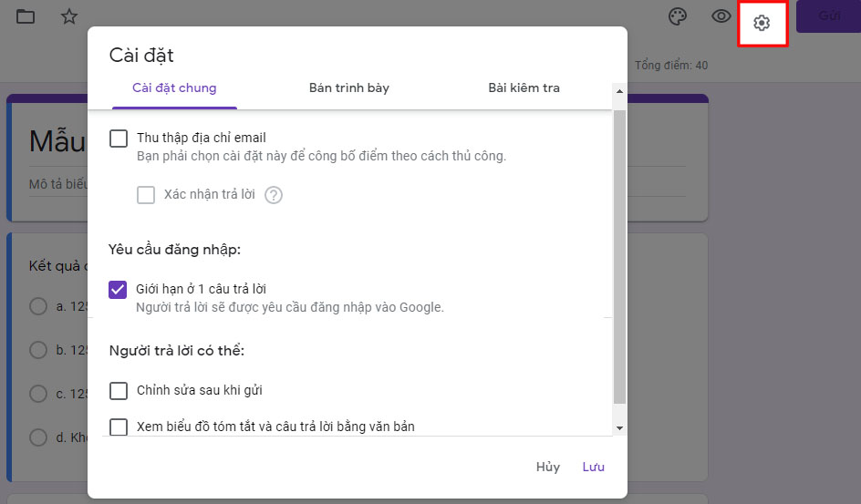
Task: Check the Xác nhận trả lời box
Action: tap(146, 195)
